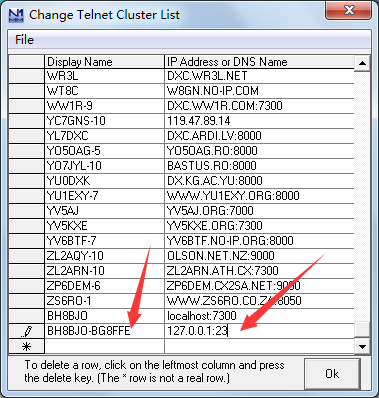Image resolution: width=379 pixels, height=398 pixels.
Task: Click the IP Address or DNS Name column header
Action: (x=259, y=62)
